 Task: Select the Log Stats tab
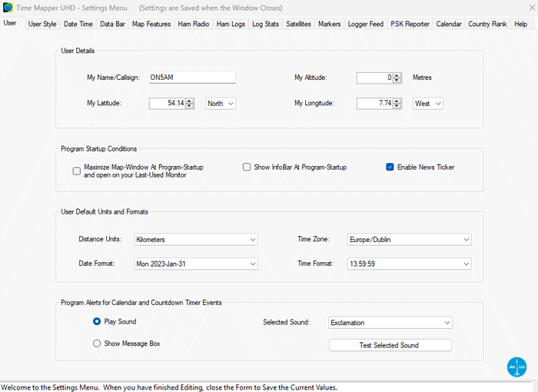point(266,24)
